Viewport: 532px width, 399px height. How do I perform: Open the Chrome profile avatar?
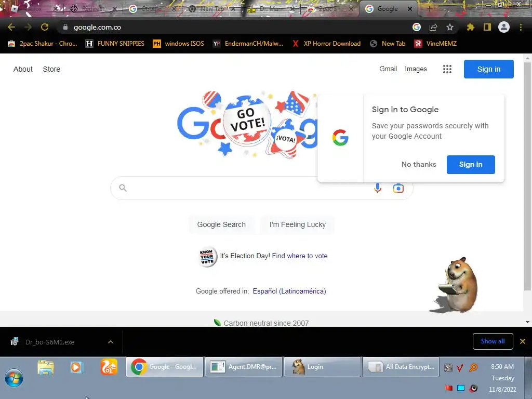tap(504, 27)
